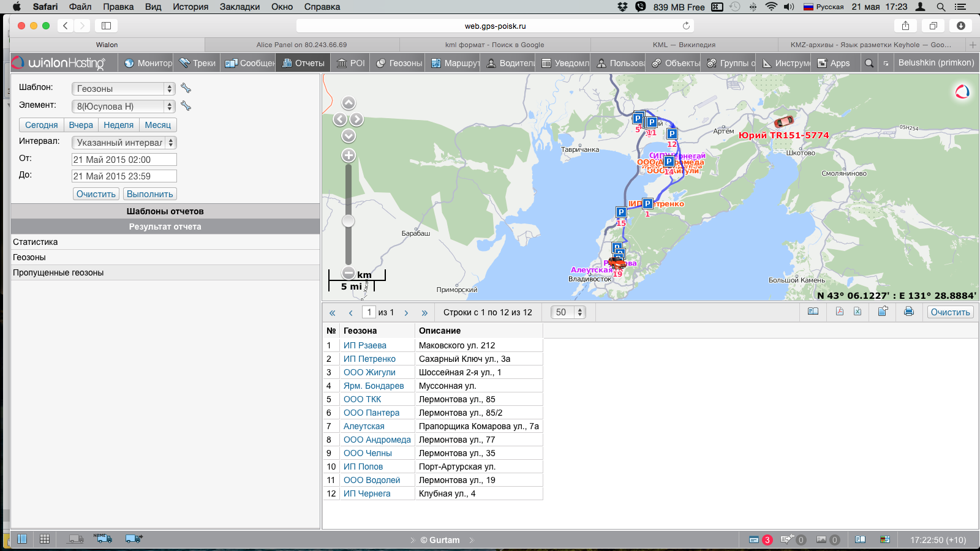The image size is (980, 551).
Task: Open the search magnifier in the top toolbar
Action: coord(869,63)
